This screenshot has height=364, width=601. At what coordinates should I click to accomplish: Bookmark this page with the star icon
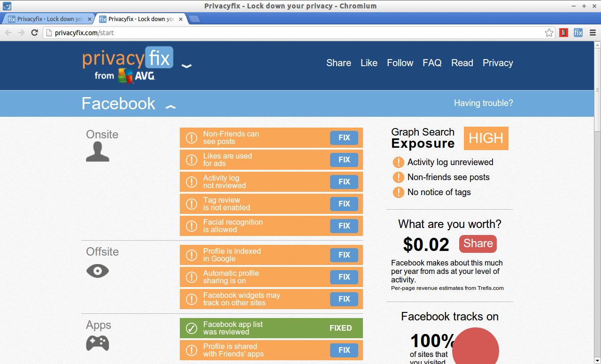(549, 33)
